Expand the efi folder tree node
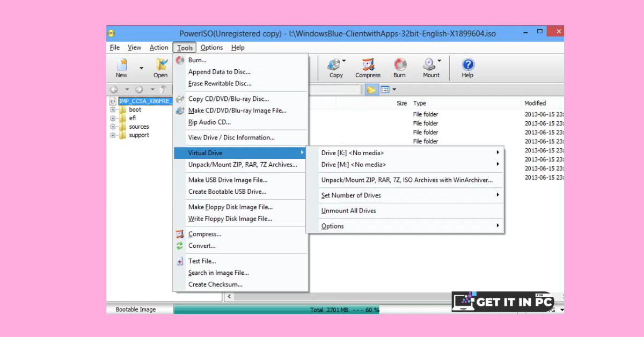The width and height of the screenshot is (644, 337). pos(113,119)
